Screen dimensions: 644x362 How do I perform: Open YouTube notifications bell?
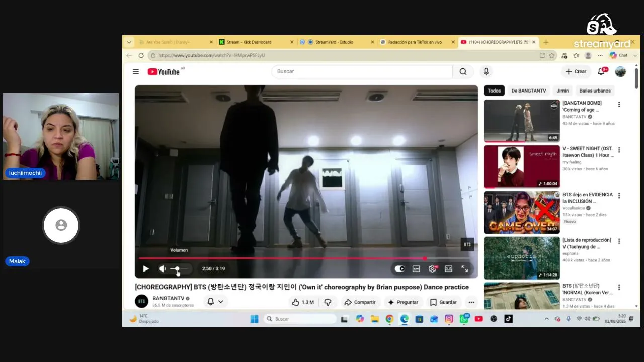pos(601,71)
